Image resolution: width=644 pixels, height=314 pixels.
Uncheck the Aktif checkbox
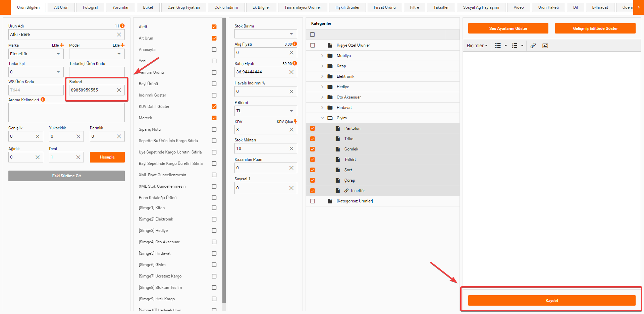pyautogui.click(x=214, y=27)
